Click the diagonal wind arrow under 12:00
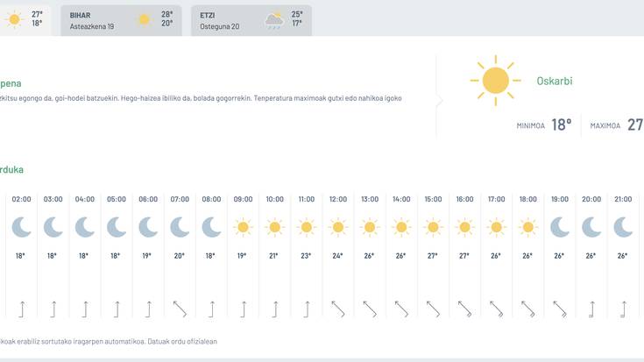The image size is (644, 362). [338, 309]
